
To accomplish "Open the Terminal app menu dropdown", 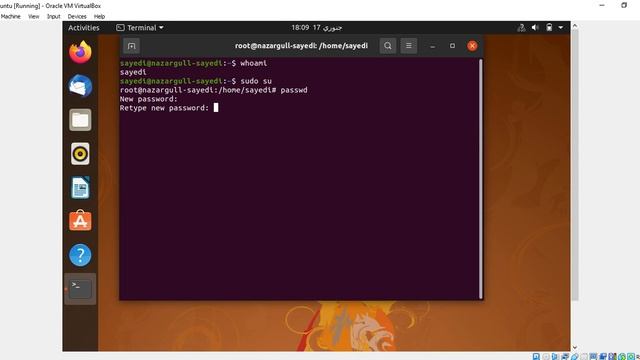I will tap(140, 28).
